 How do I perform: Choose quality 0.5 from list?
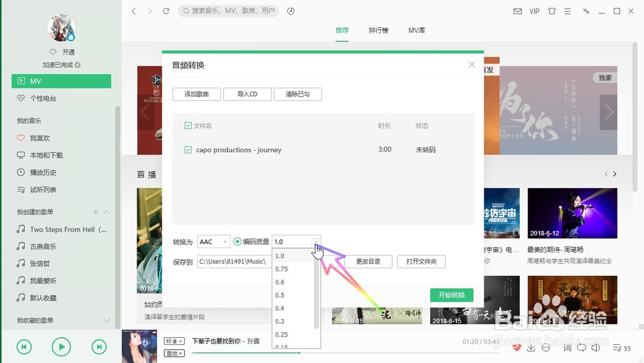pyautogui.click(x=293, y=295)
